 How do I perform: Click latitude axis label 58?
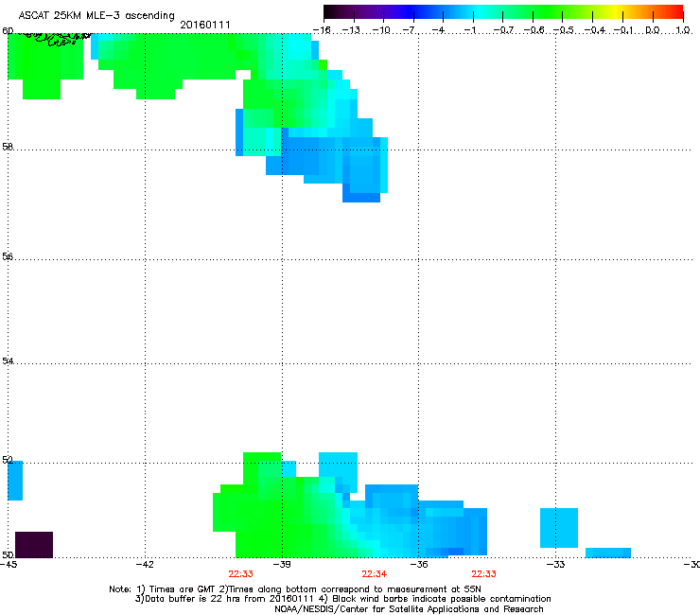8,147
